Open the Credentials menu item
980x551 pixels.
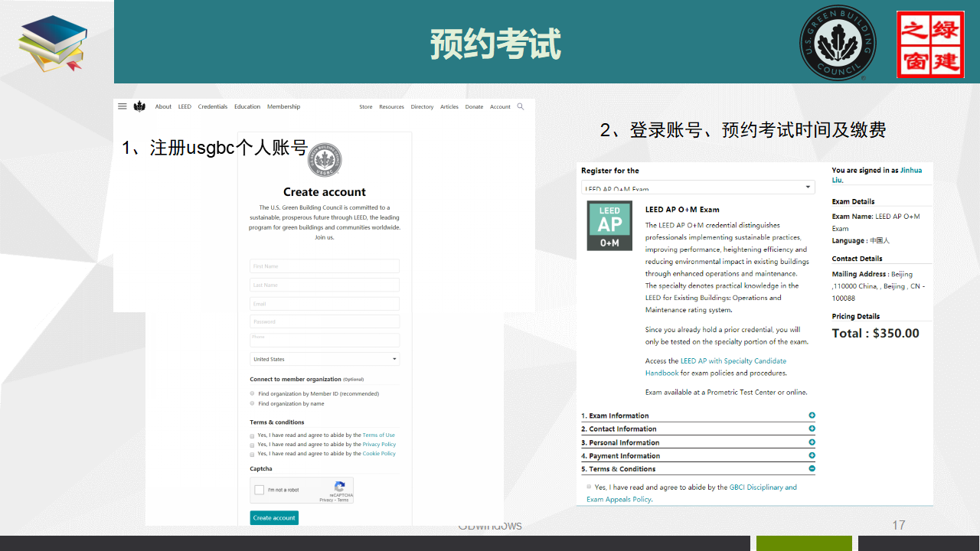pos(213,106)
